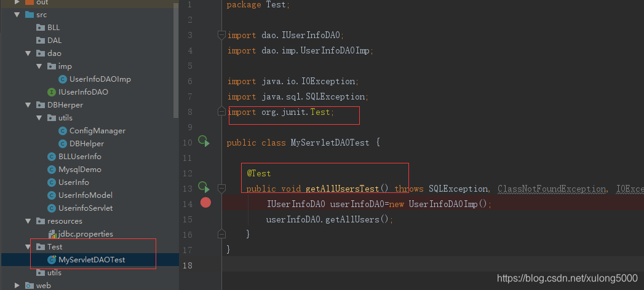Run MyServletDAOTest class via gutter icon

(x=204, y=142)
